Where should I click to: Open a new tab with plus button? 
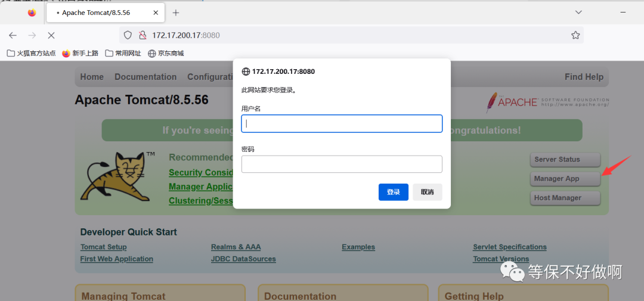[x=176, y=13]
